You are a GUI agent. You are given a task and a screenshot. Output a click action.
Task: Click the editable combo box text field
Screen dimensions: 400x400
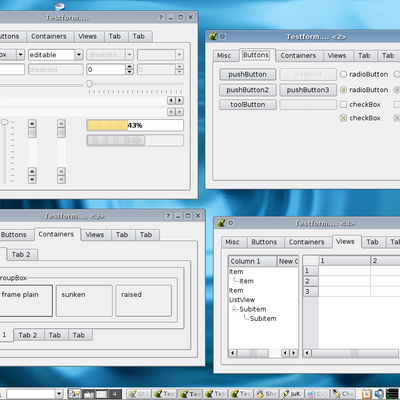point(52,55)
